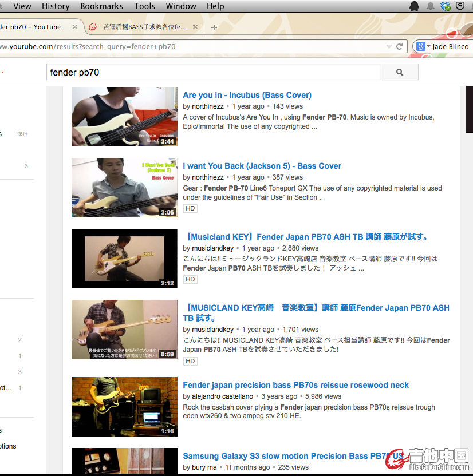The width and height of the screenshot is (473, 476).
Task: Switch to the GuitarChina BASS tab
Action: click(143, 27)
